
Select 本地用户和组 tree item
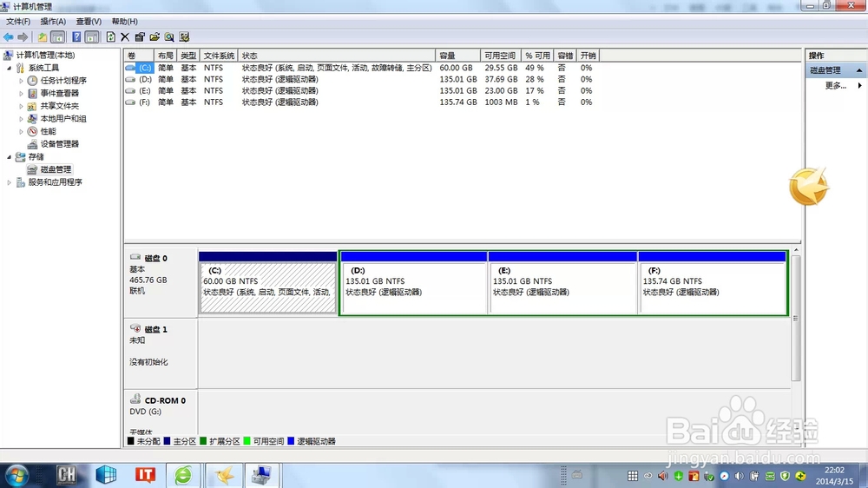click(63, 119)
